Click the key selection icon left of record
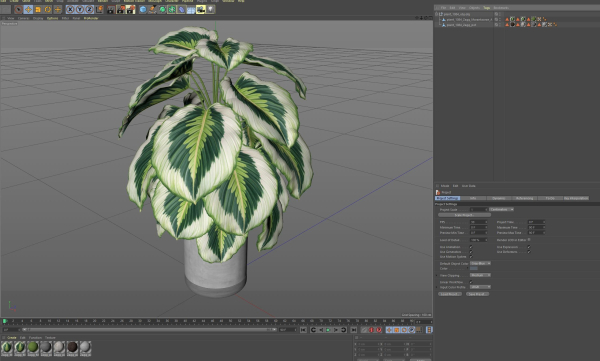Viewport: 600px width, 361px height. click(364, 330)
